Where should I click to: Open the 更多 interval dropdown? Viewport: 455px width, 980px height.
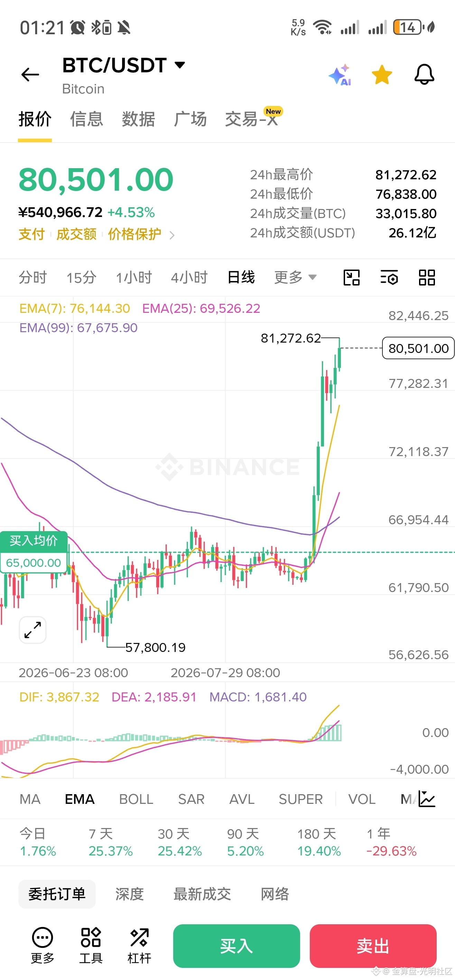(x=295, y=277)
